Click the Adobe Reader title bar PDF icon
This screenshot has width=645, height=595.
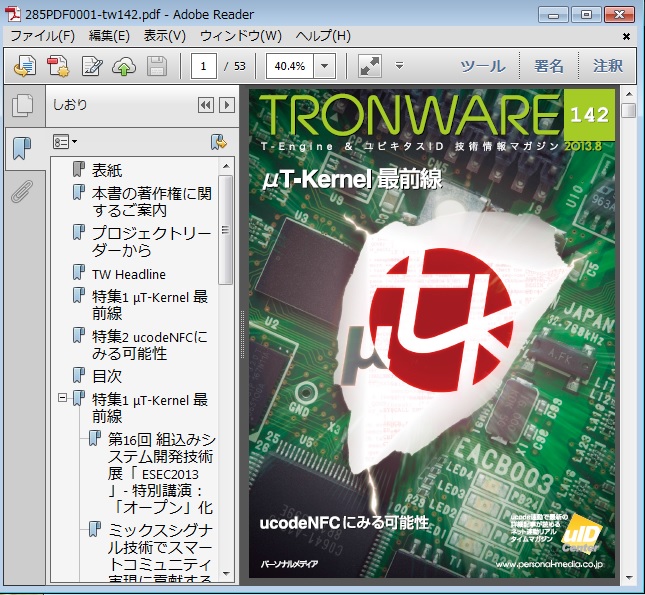click(x=12, y=14)
